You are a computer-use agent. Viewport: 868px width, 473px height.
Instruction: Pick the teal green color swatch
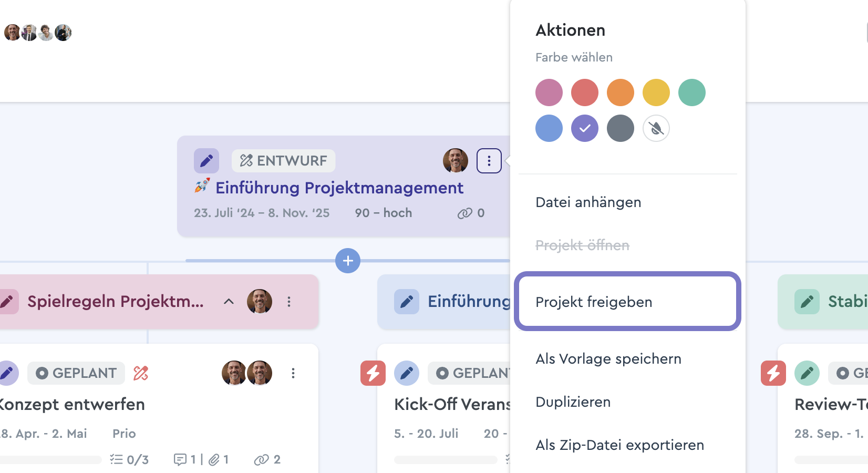692,92
